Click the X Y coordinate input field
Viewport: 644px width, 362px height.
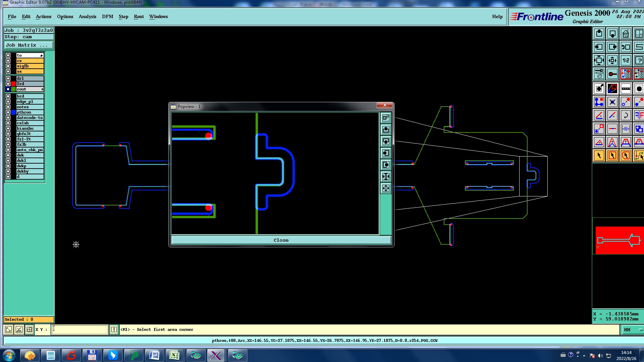click(80, 329)
